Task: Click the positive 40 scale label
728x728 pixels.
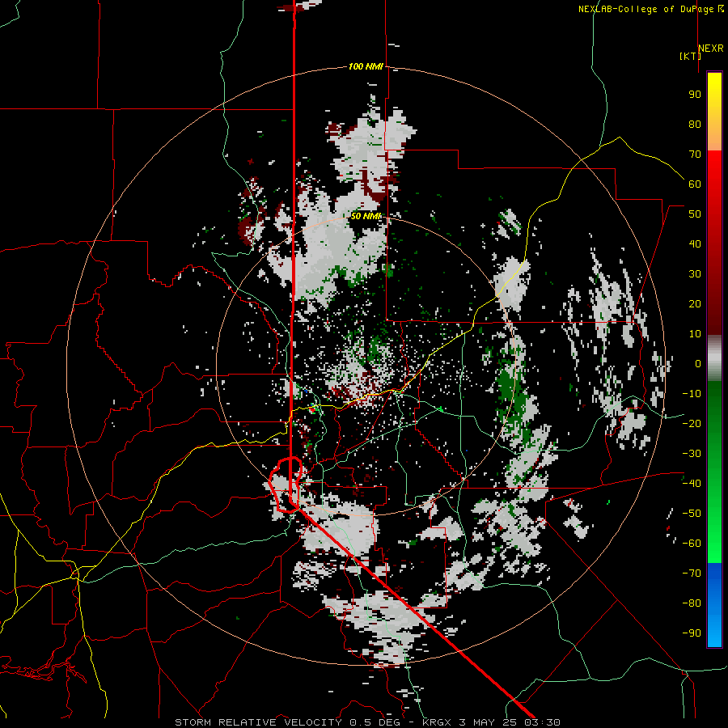Action: coord(695,243)
